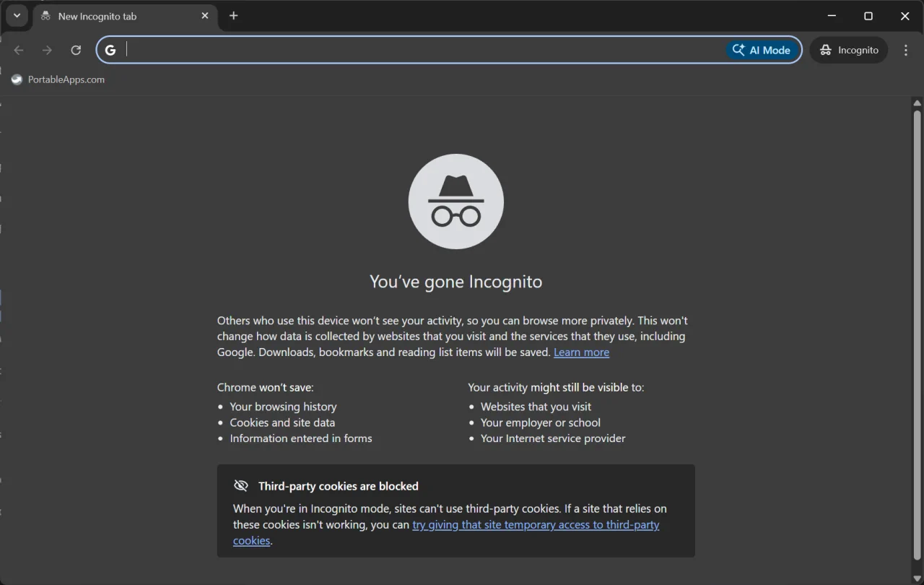Click the Forward navigation arrow
Image resolution: width=924 pixels, height=585 pixels.
[47, 50]
